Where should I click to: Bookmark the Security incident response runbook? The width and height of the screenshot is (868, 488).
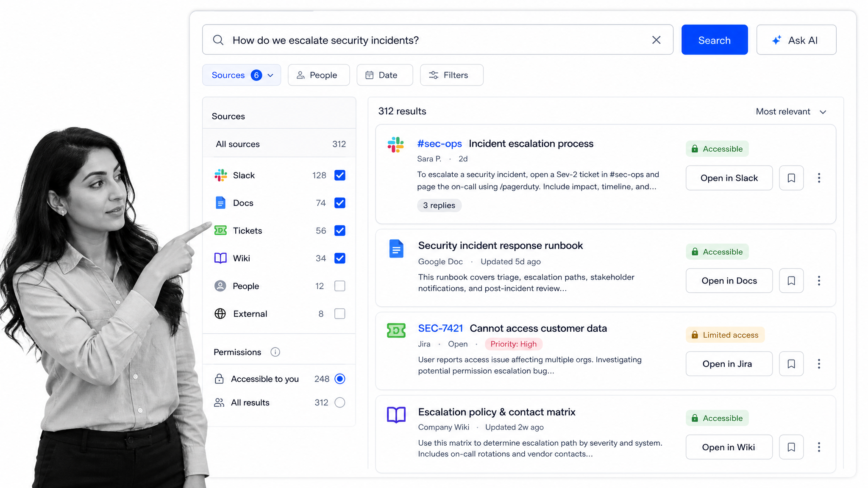pyautogui.click(x=791, y=280)
